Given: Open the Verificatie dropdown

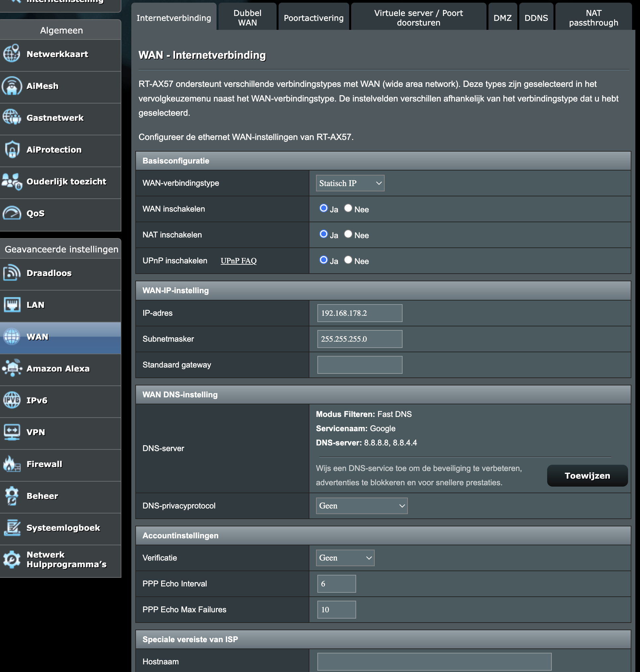Looking at the screenshot, I should pyautogui.click(x=345, y=558).
